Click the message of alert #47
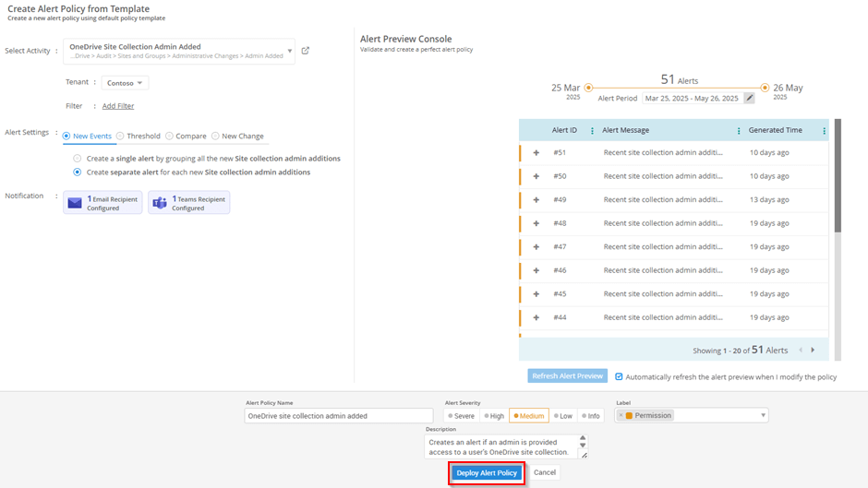Screen dimensions: 868x488 tap(663, 246)
